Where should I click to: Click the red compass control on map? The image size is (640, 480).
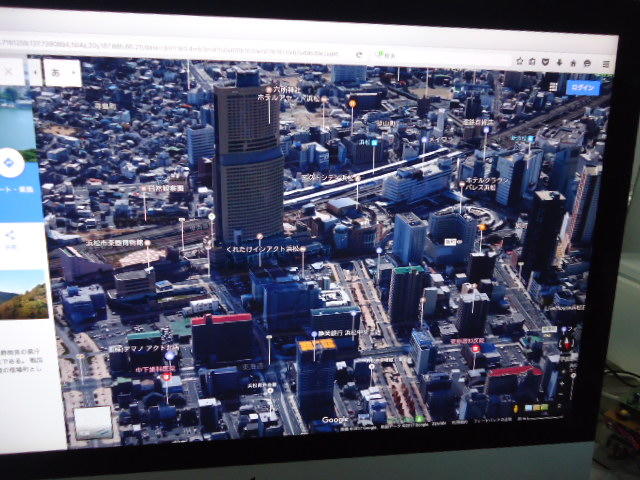pyautogui.click(x=568, y=342)
